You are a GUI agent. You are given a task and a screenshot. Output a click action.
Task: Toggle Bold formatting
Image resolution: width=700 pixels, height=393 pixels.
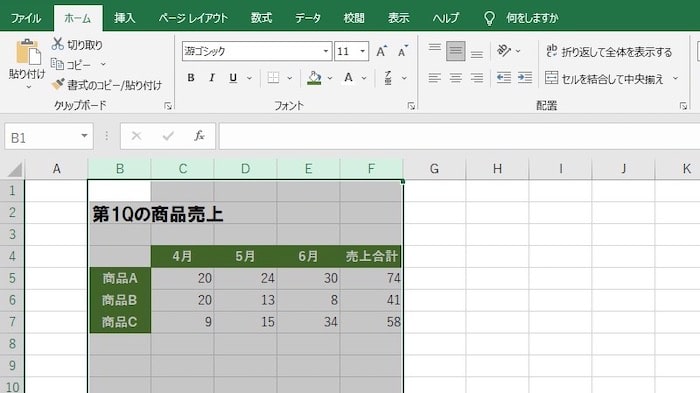tap(191, 78)
